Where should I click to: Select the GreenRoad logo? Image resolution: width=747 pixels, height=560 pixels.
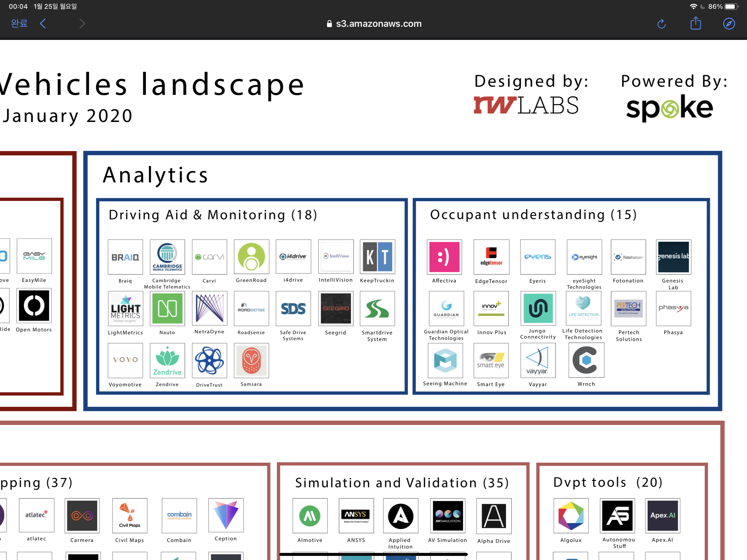point(251,257)
